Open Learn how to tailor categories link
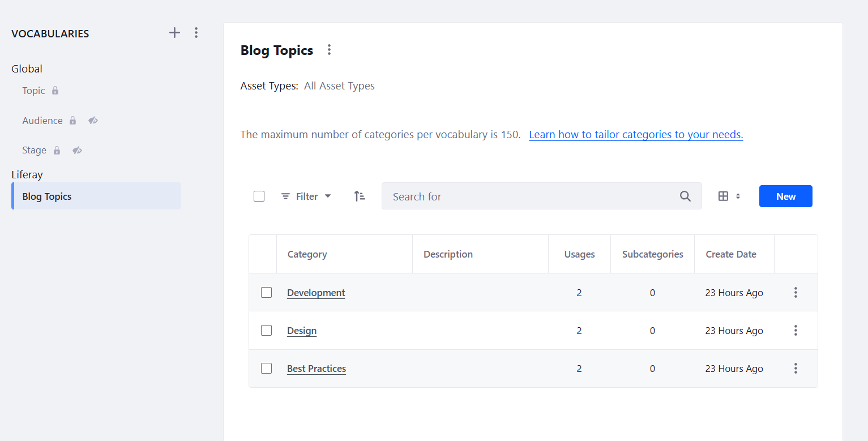Image resolution: width=868 pixels, height=441 pixels. [636, 135]
